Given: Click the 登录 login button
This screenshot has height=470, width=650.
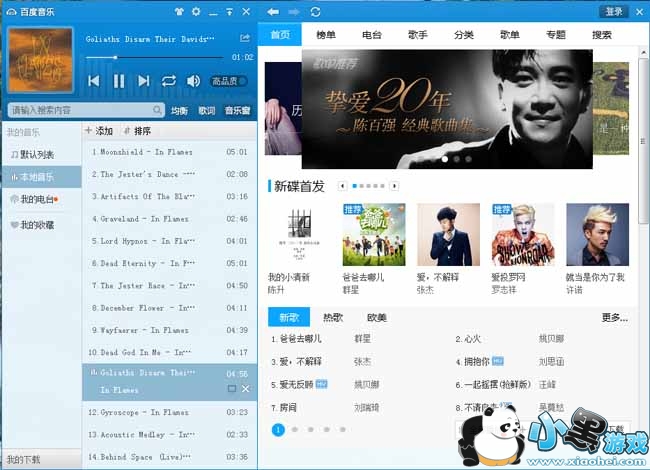Looking at the screenshot, I should [x=614, y=12].
